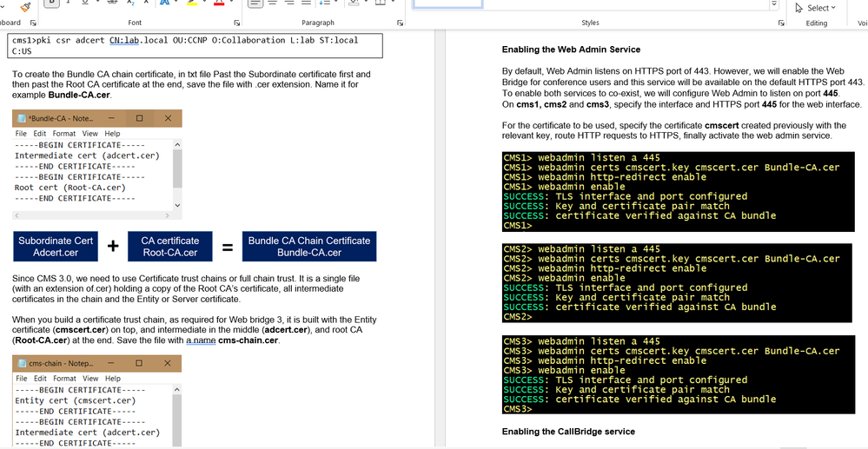
Task: Open the Styles pane launcher
Action: [x=781, y=23]
